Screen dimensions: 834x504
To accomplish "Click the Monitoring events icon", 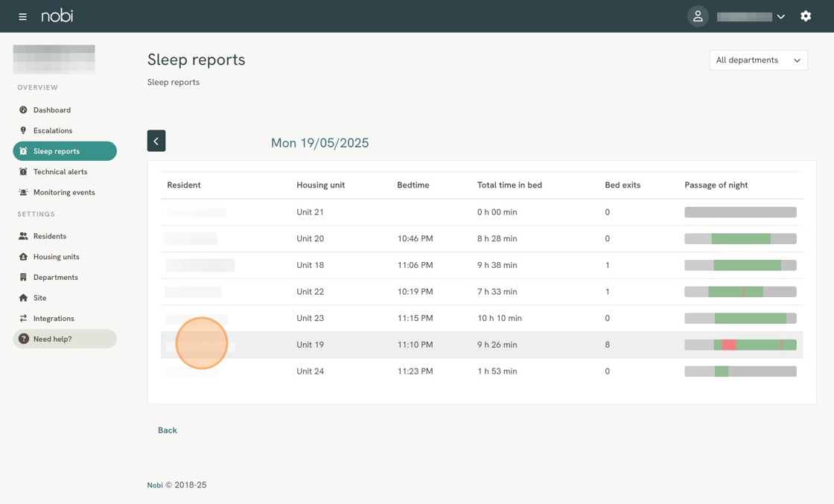I will tap(23, 192).
